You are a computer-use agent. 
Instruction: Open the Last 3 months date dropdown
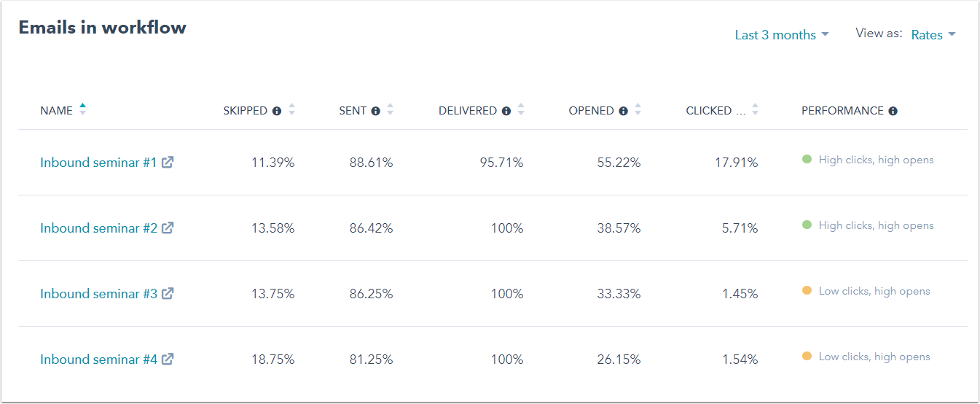pyautogui.click(x=781, y=35)
